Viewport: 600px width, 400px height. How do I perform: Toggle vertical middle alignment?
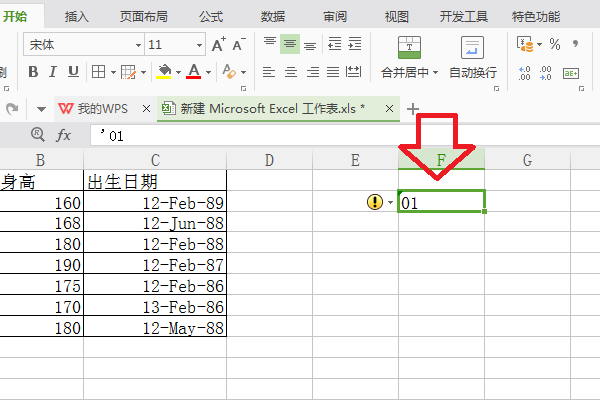(290, 44)
